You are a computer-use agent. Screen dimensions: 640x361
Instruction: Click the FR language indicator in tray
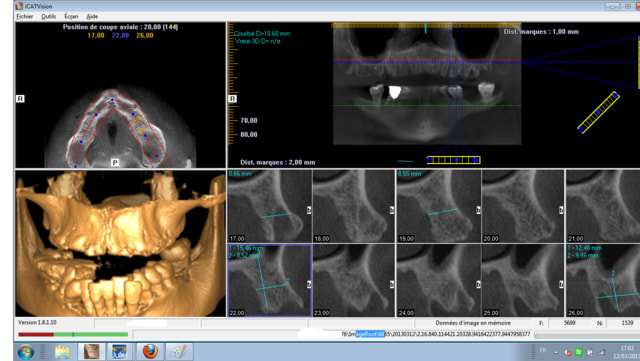[x=543, y=350]
